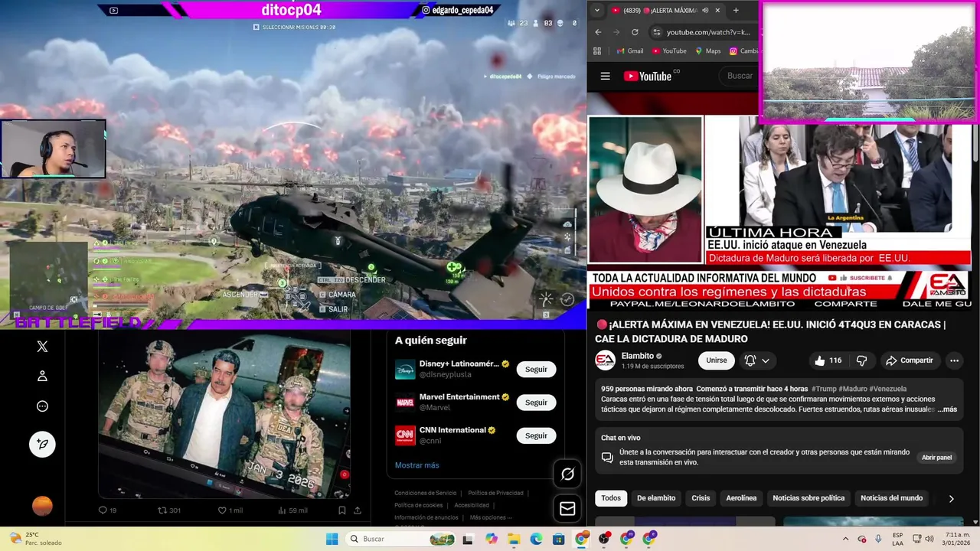Open the X messages floating button

click(x=567, y=508)
